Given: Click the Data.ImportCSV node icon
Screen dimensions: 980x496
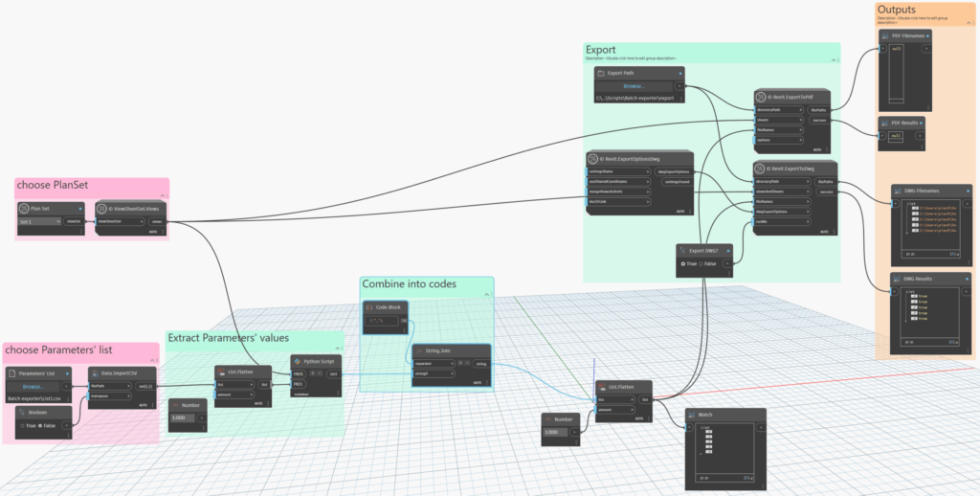Looking at the screenshot, I should click(x=97, y=372).
